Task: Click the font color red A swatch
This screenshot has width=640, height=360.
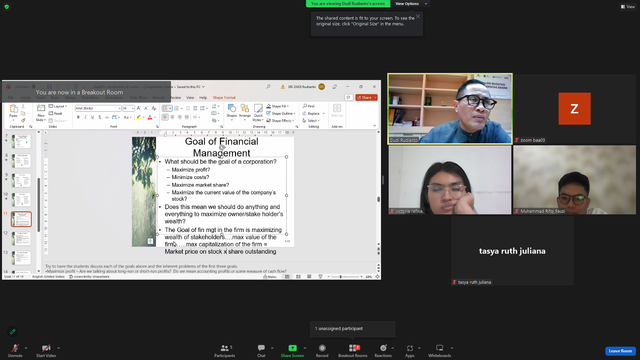Action: tap(149, 117)
